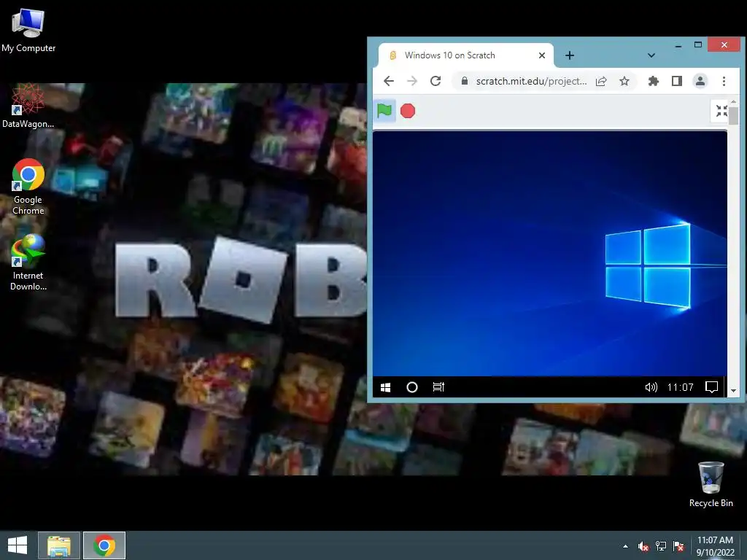Image resolution: width=747 pixels, height=560 pixels.
Task: Open Chrome profile avatar menu
Action: click(x=700, y=81)
